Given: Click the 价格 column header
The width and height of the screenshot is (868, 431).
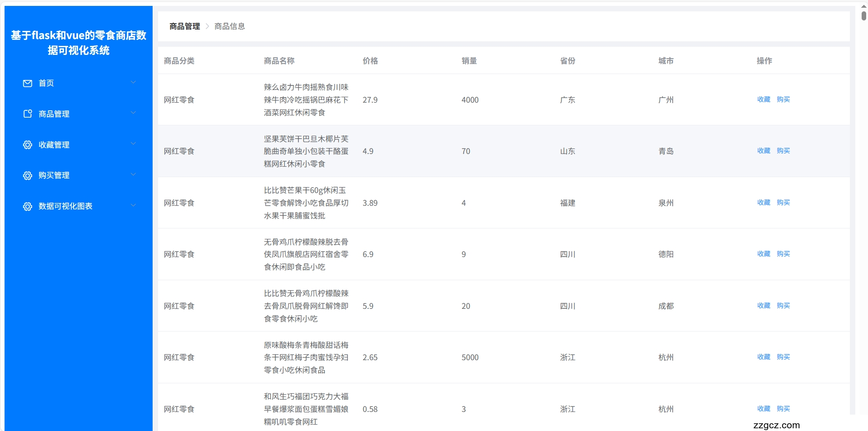Looking at the screenshot, I should pos(371,60).
